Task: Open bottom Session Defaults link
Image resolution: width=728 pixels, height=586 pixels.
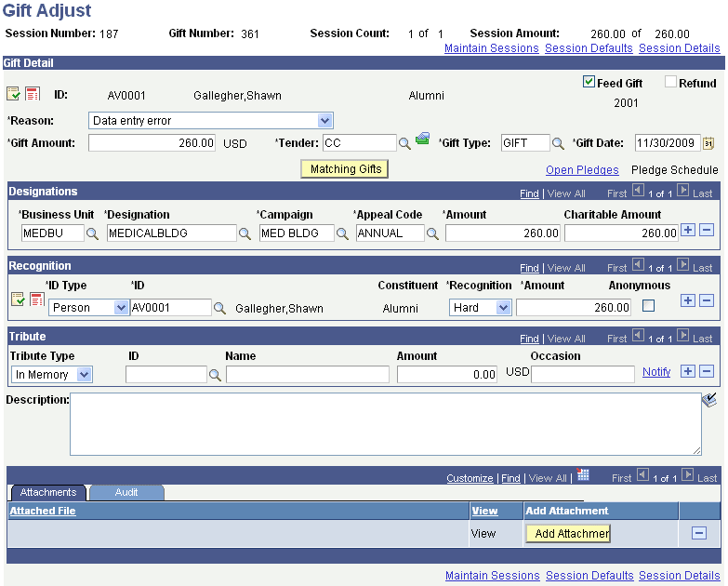Action: click(x=589, y=576)
